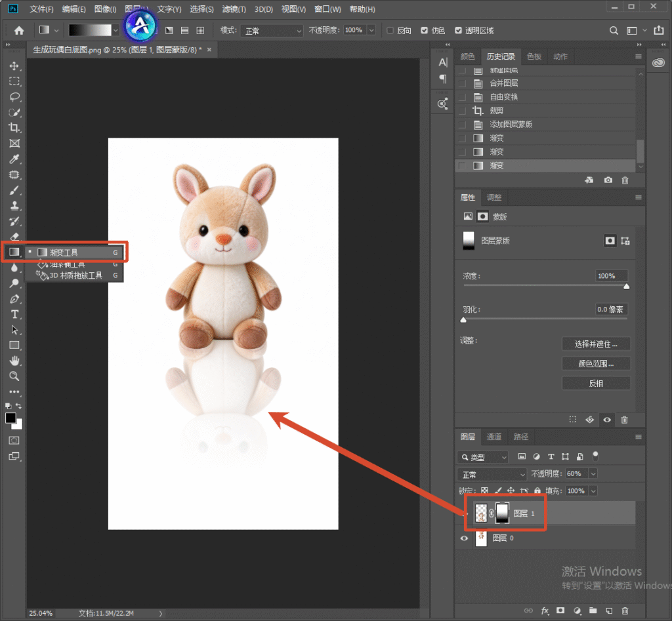Open the 模式 blend mode dropdown

[272, 31]
